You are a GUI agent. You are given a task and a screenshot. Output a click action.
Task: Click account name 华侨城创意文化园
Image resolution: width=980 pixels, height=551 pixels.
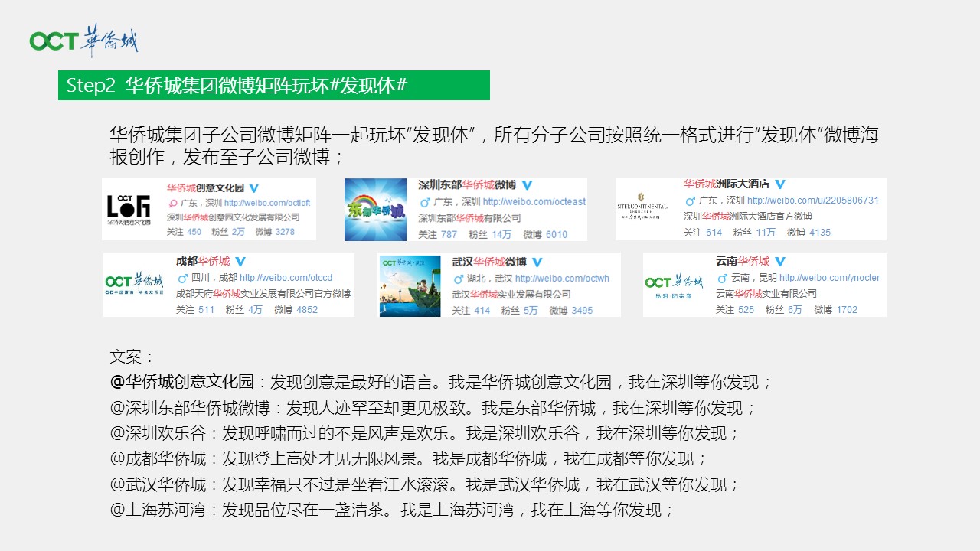(205, 188)
